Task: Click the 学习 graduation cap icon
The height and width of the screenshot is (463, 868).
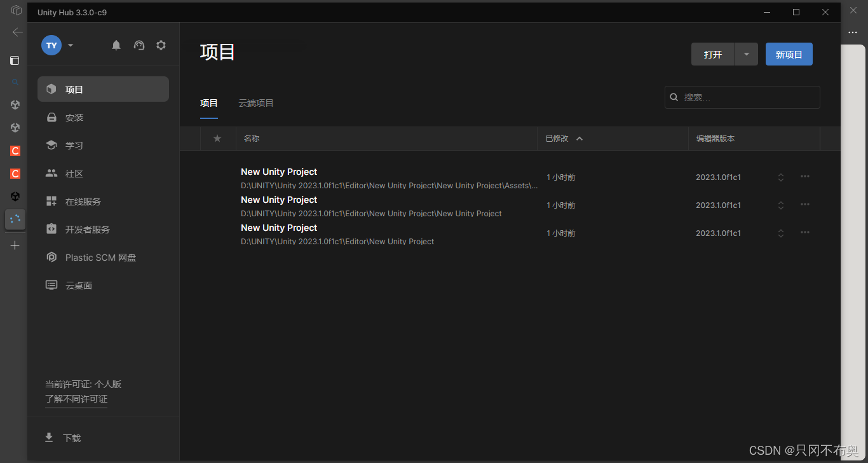Action: click(51, 146)
